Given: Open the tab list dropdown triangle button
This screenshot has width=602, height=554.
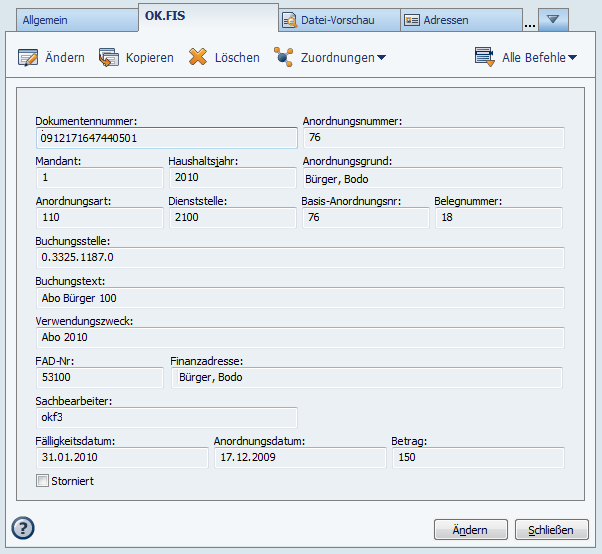Looking at the screenshot, I should click(553, 19).
